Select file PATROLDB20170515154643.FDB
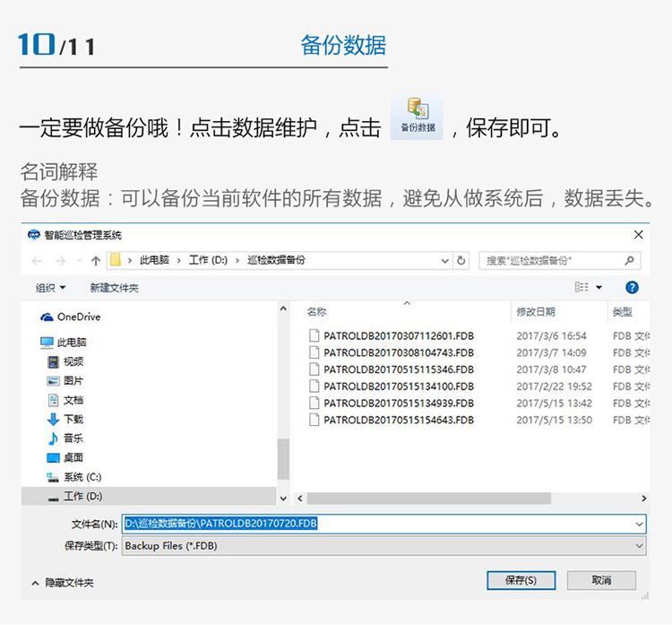The width and height of the screenshot is (672, 625). (x=398, y=420)
